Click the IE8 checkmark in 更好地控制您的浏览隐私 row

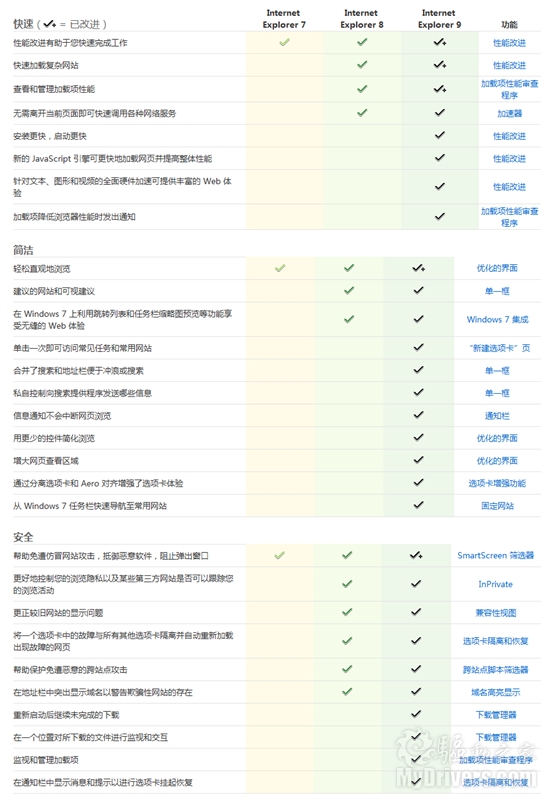point(347,583)
